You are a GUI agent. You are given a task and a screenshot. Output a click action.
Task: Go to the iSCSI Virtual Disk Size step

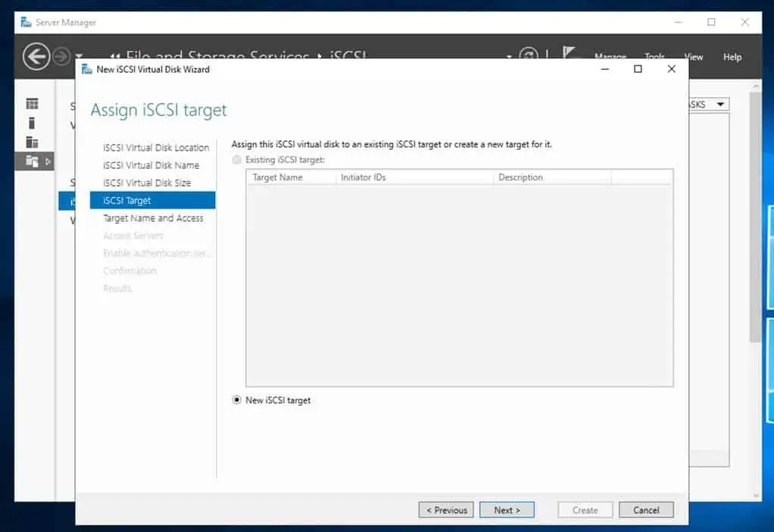coord(147,183)
